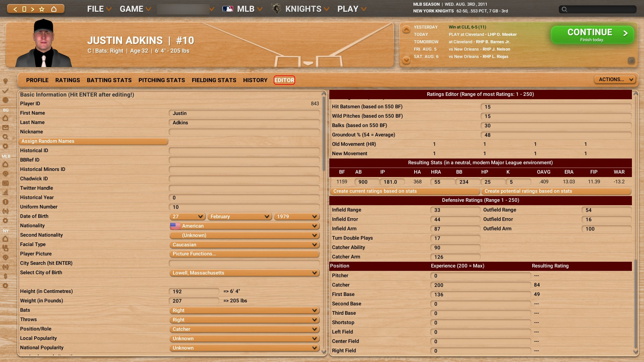Click the home icon in top toolbar
The height and width of the screenshot is (362, 644).
[54, 9]
